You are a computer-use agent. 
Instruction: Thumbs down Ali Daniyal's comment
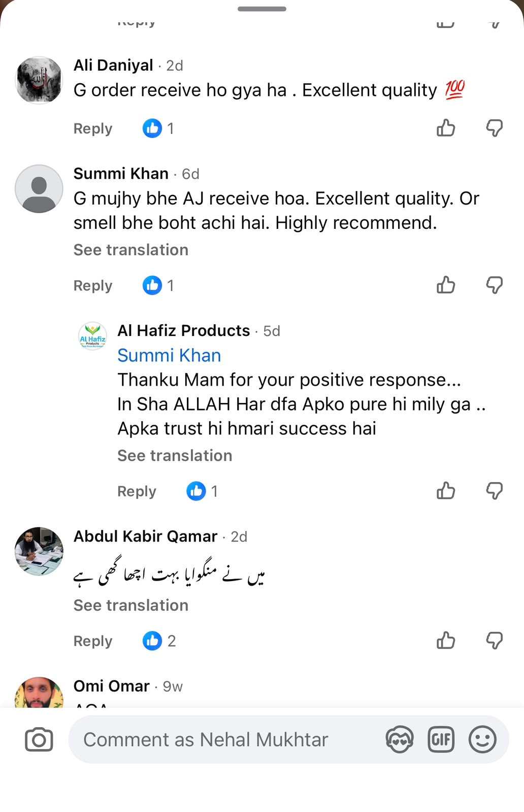(x=495, y=128)
